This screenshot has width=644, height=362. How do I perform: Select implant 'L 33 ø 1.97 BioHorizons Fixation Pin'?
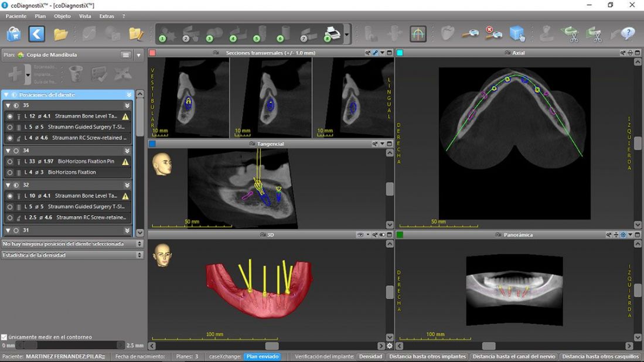point(70,162)
